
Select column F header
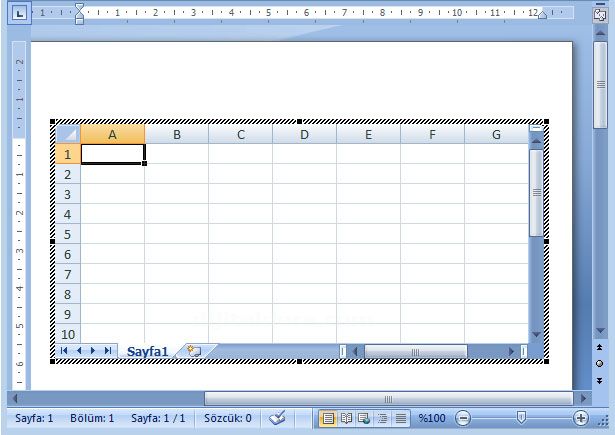(432, 134)
